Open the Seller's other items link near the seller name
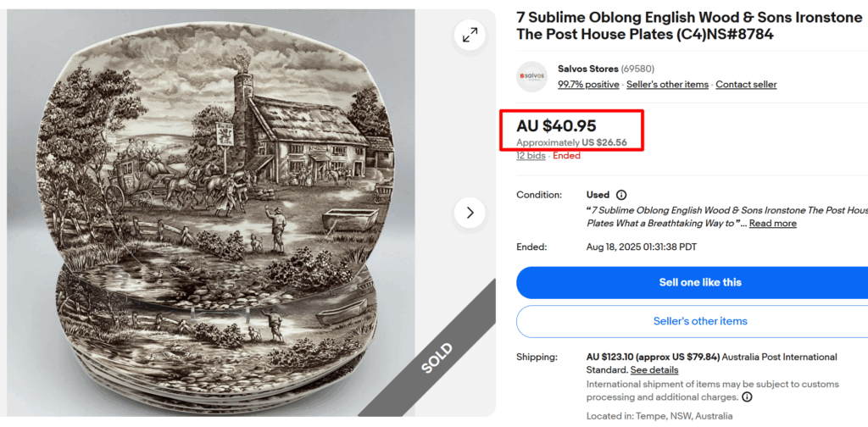Screen dimensions: 868x427 click(x=666, y=85)
